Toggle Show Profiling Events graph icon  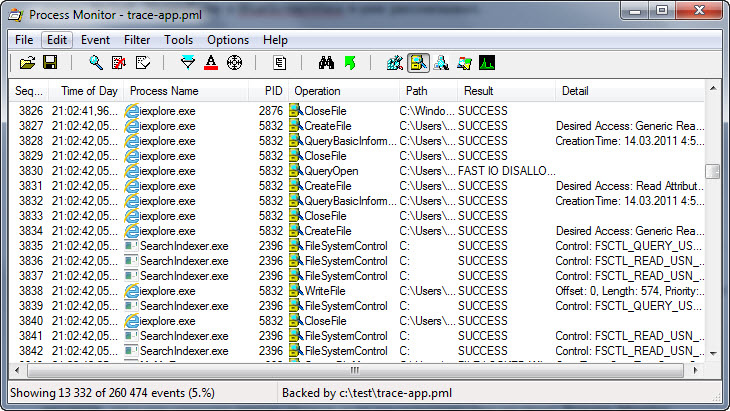(x=487, y=62)
